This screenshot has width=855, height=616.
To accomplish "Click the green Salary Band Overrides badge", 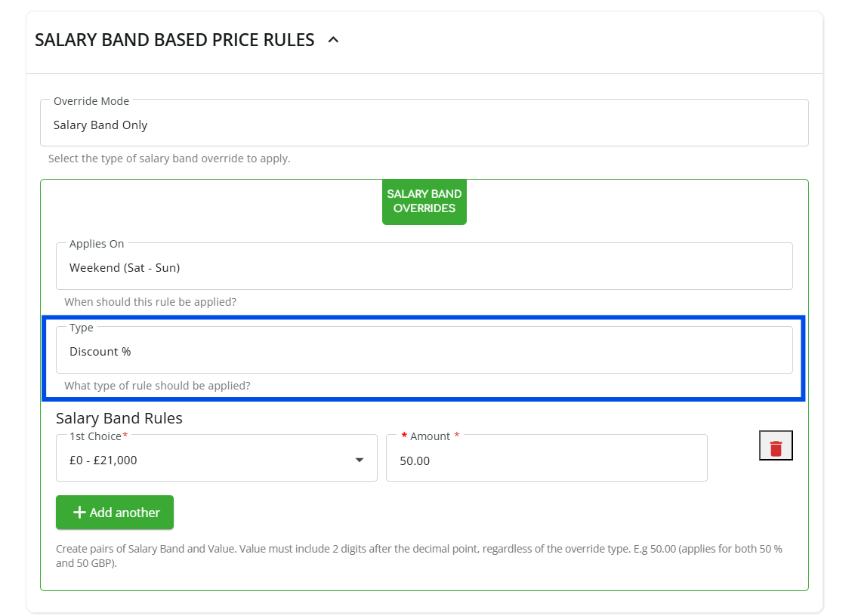I will [424, 202].
